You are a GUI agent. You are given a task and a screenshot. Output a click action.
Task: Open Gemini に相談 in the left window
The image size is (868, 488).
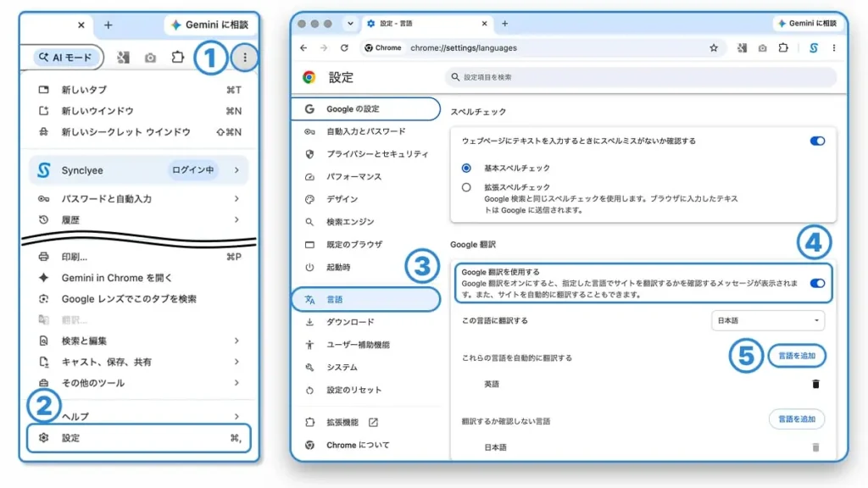pyautogui.click(x=211, y=25)
